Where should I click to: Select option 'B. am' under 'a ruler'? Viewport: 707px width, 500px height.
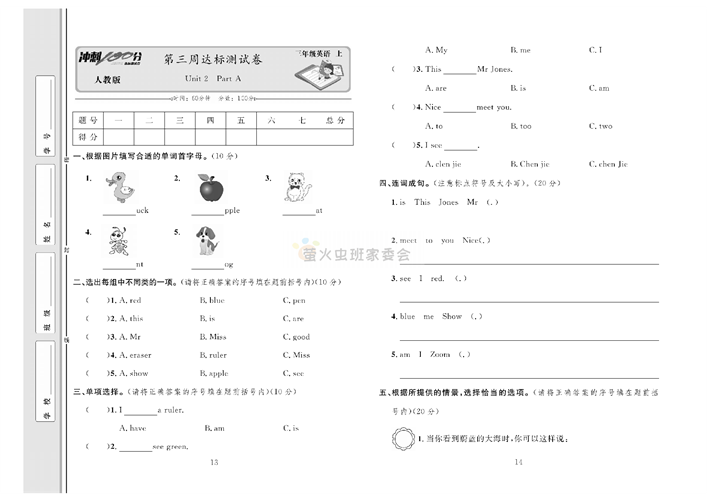pyautogui.click(x=214, y=428)
